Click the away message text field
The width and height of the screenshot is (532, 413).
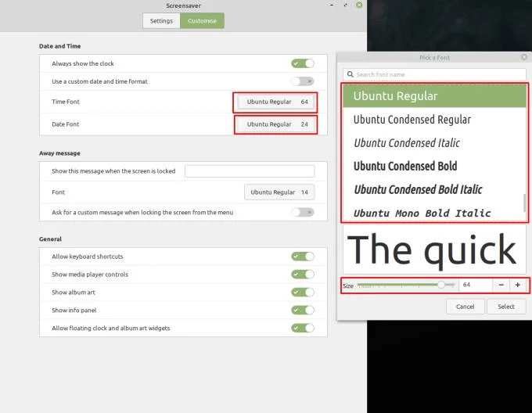(x=250, y=171)
